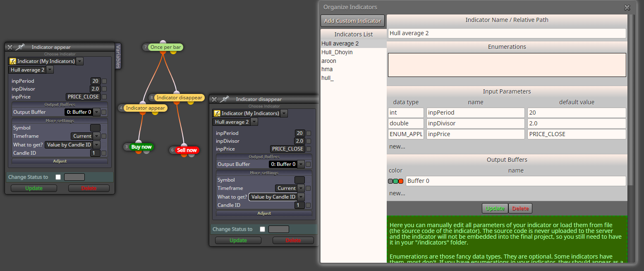
Task: Click yellow output port of Indicator appear node
Action: pos(155,113)
